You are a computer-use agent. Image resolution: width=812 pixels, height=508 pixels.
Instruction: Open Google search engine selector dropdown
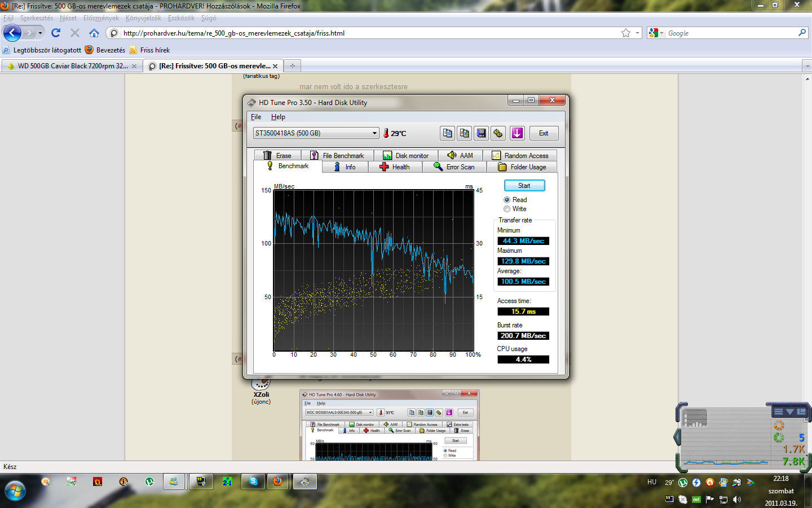point(656,33)
